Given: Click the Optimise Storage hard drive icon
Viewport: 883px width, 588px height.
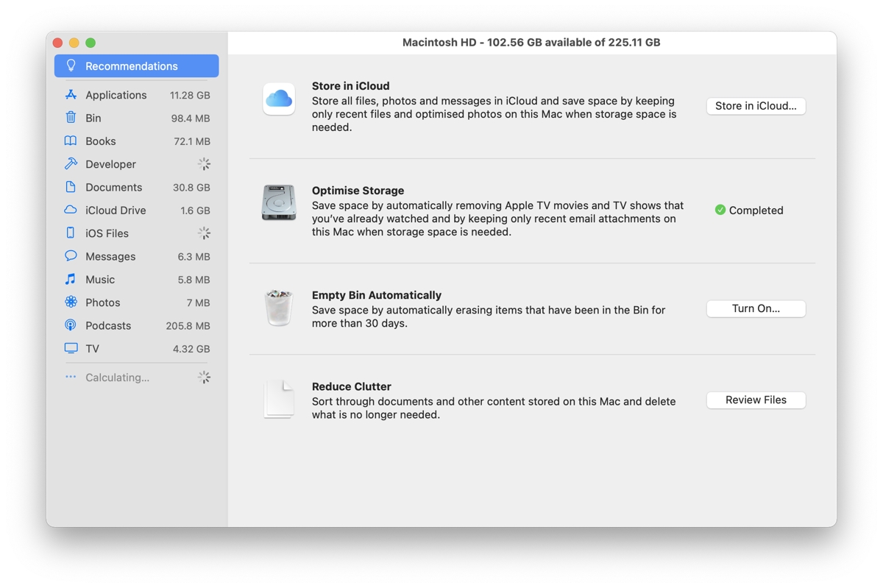Looking at the screenshot, I should 279,202.
